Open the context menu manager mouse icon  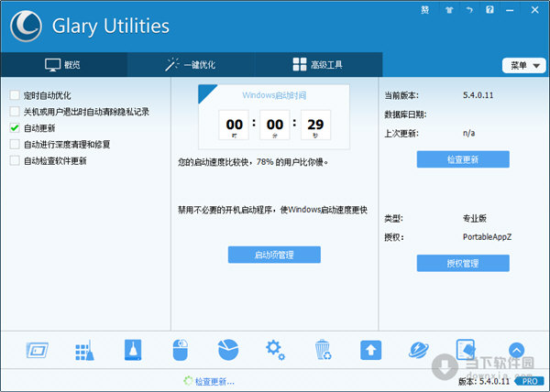[x=181, y=350]
